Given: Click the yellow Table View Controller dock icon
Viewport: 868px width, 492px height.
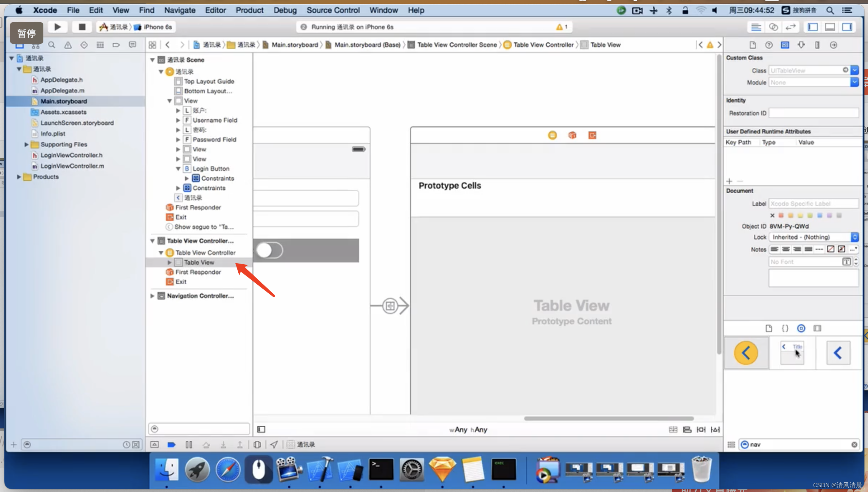Looking at the screenshot, I should pos(552,135).
